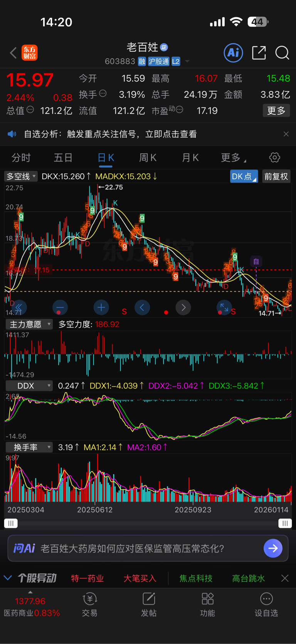
Task: Jump to earliest data with double-left arrow
Action: [18, 308]
